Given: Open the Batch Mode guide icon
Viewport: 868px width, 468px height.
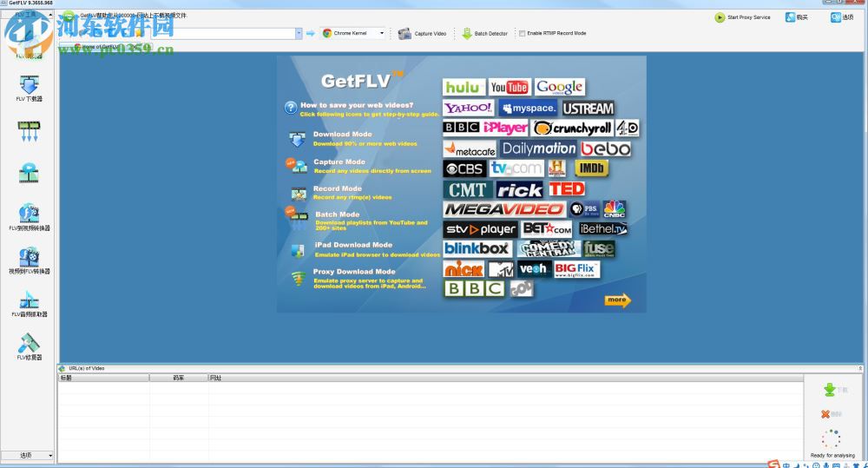Looking at the screenshot, I should (x=297, y=218).
